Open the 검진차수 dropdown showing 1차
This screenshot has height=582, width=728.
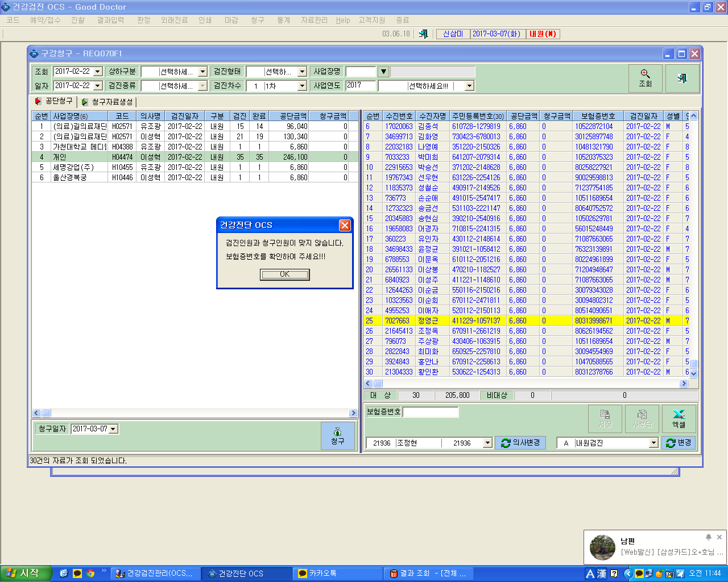pos(302,86)
